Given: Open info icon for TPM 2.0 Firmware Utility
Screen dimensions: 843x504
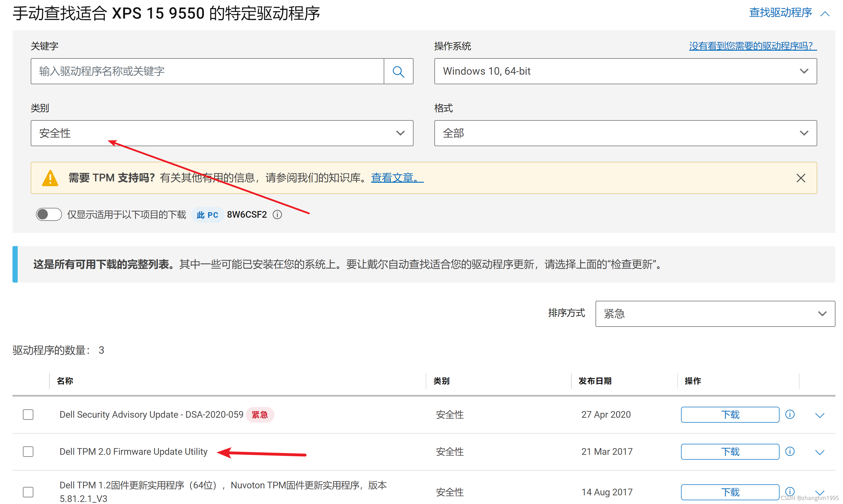Looking at the screenshot, I should (790, 451).
